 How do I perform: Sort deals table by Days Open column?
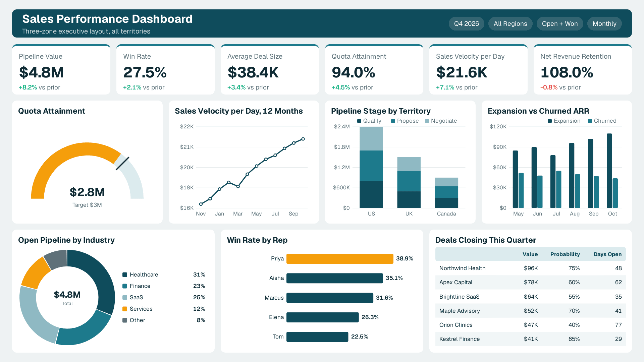click(x=607, y=254)
